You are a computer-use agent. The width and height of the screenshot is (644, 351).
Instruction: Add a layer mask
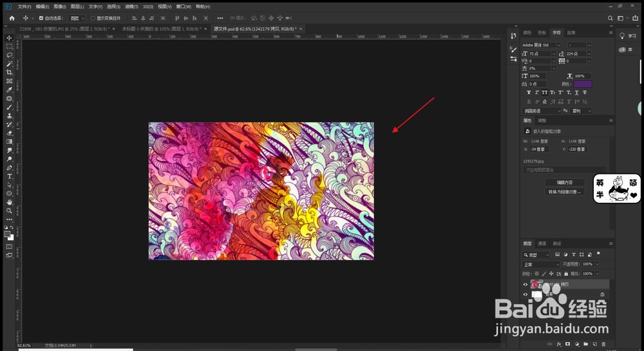coord(567,344)
